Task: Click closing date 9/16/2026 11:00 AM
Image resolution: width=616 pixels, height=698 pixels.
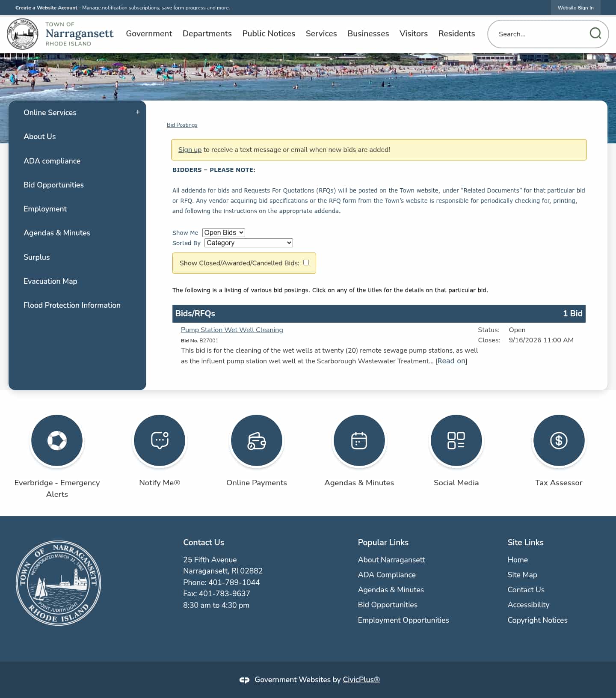Action: (541, 340)
